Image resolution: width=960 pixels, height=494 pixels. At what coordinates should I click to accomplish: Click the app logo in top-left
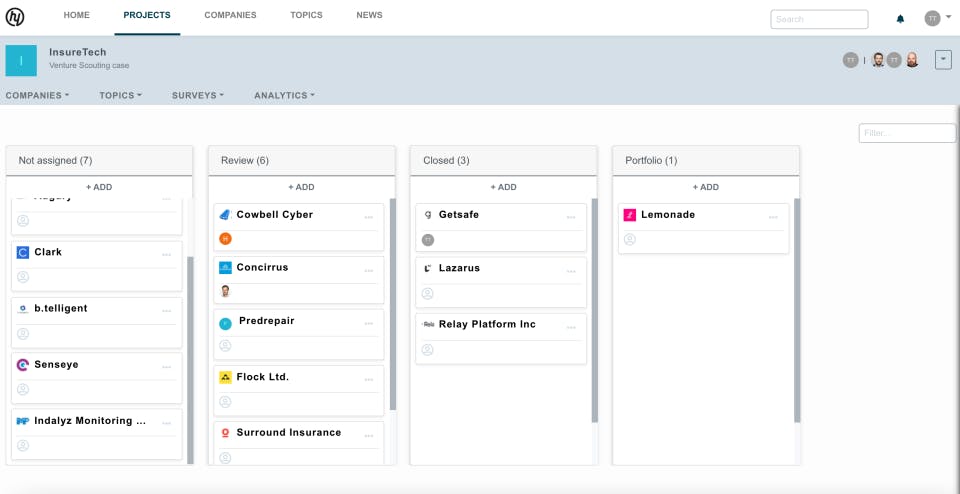(x=15, y=17)
